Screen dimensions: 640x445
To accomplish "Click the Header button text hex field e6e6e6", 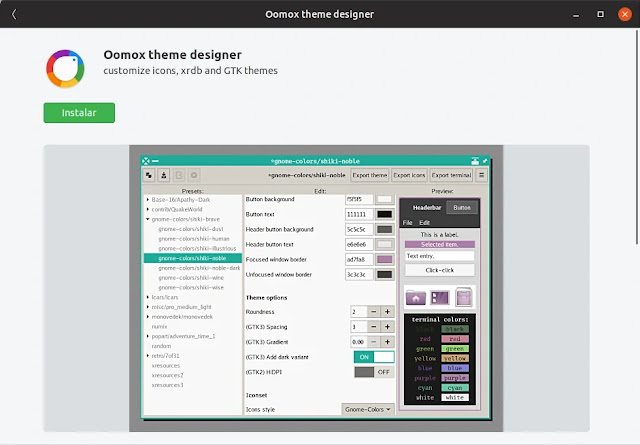I will click(x=359, y=245).
